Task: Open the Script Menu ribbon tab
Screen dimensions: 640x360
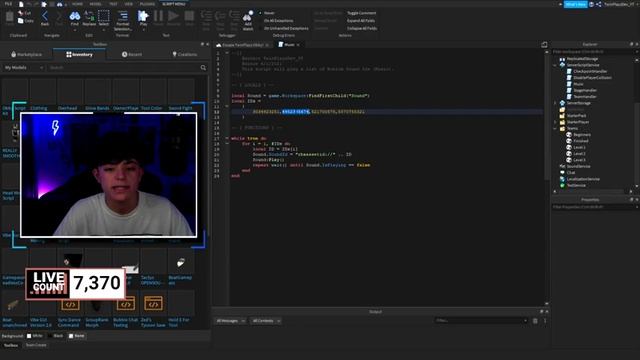Action: point(174,4)
